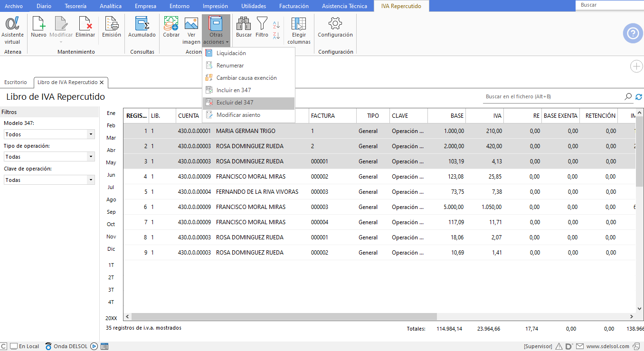Click base amount 5.000,00
Viewport: 644px width, 351px height.
(x=454, y=207)
